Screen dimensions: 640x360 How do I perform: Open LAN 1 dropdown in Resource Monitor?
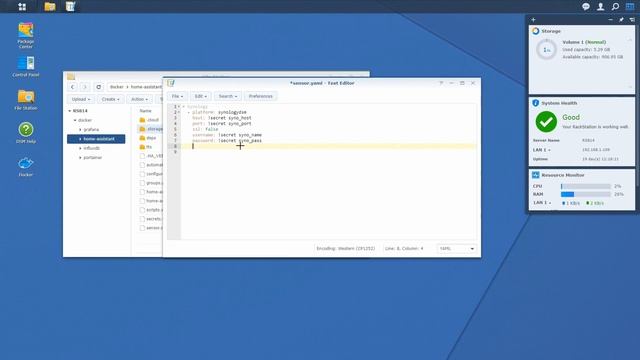pyautogui.click(x=542, y=203)
